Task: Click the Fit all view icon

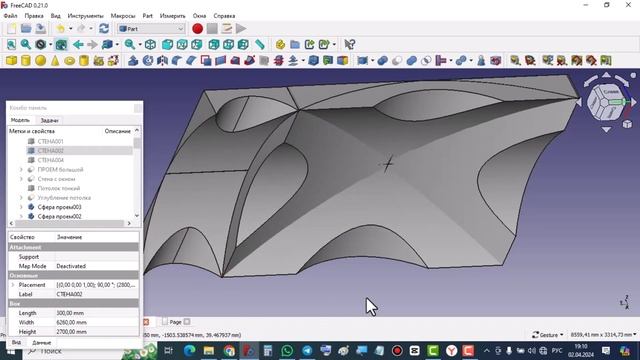Action: (x=11, y=44)
